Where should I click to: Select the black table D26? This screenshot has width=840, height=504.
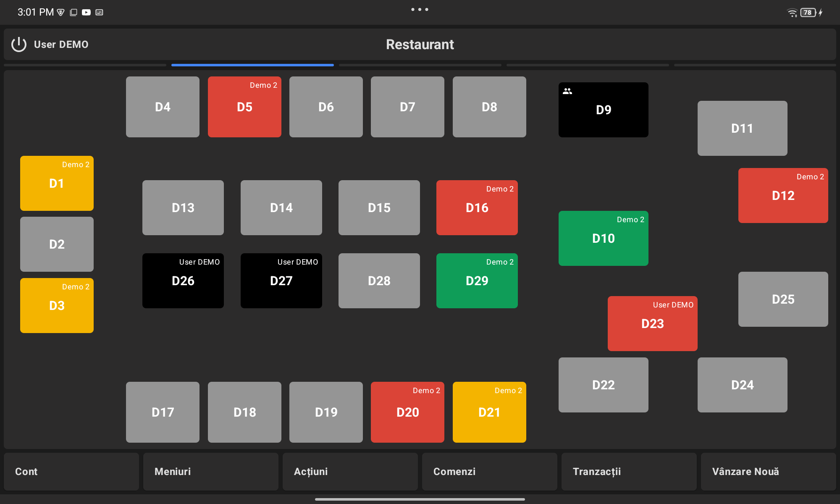[183, 281]
